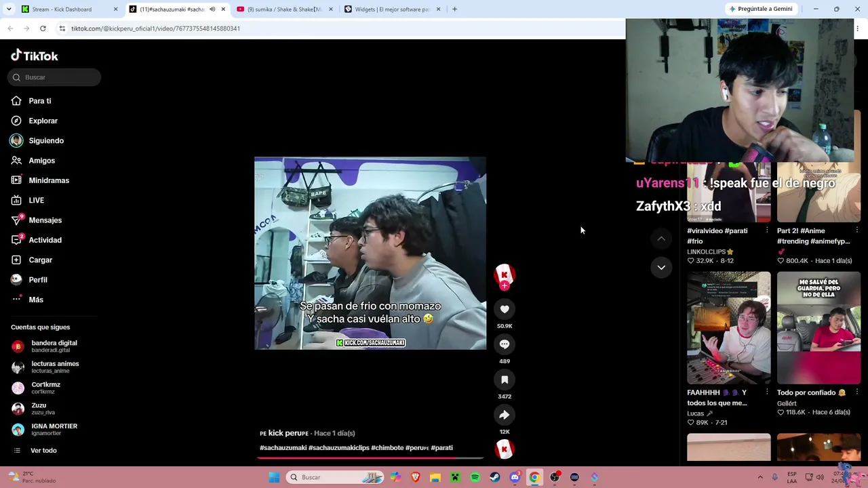
Task: Mute the TikTok tab audio
Action: [x=212, y=9]
